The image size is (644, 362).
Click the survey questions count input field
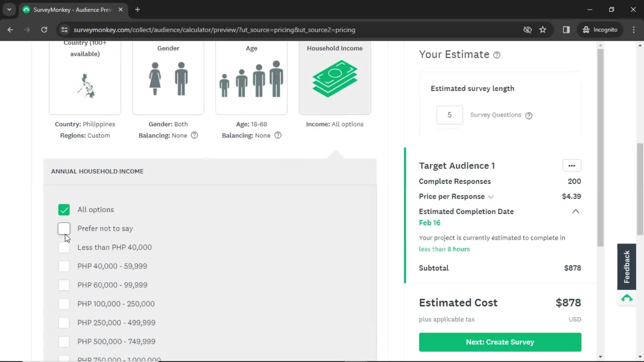(x=449, y=115)
